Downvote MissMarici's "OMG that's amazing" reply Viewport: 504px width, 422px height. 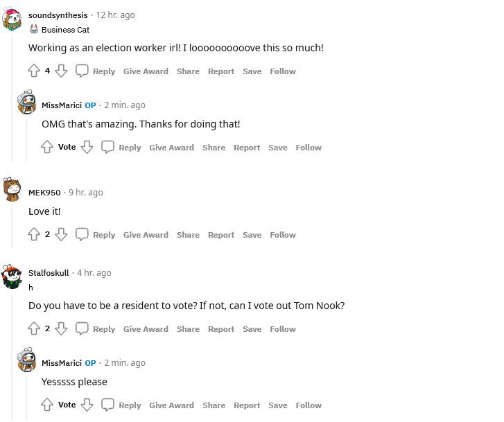(x=87, y=147)
